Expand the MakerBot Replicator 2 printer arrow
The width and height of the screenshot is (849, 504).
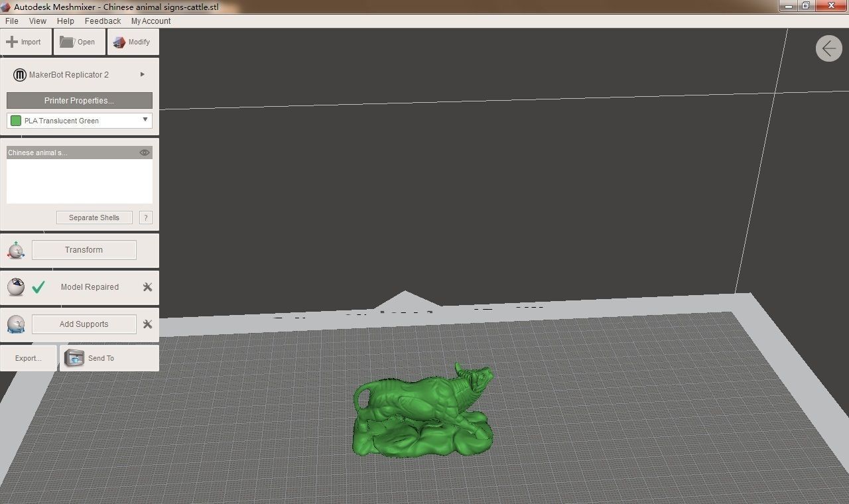143,74
